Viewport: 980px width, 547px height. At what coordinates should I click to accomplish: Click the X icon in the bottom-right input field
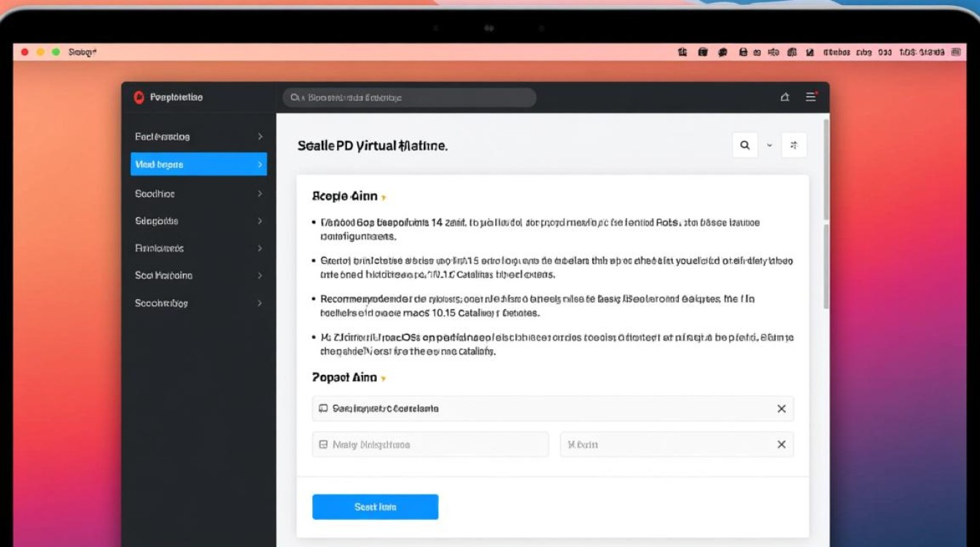tap(781, 445)
